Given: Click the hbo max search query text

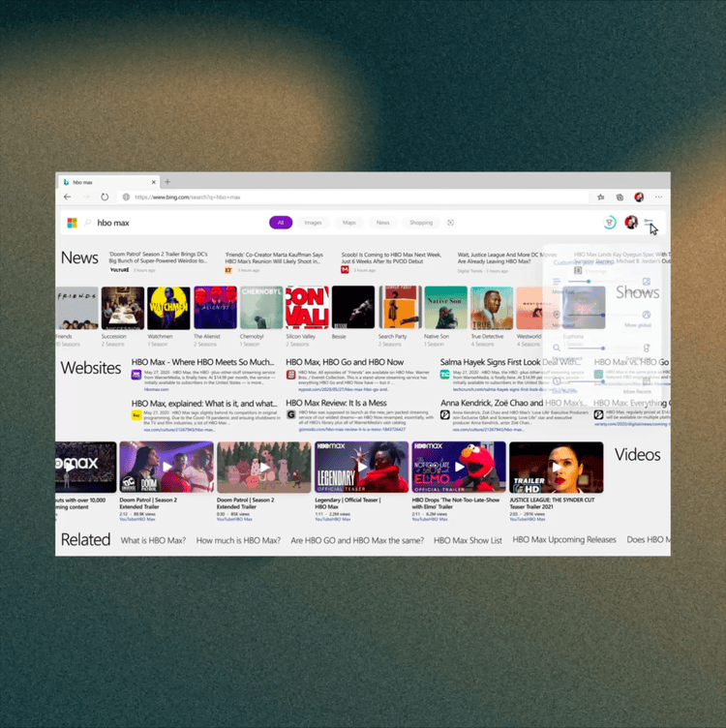Looking at the screenshot, I should coord(113,223).
